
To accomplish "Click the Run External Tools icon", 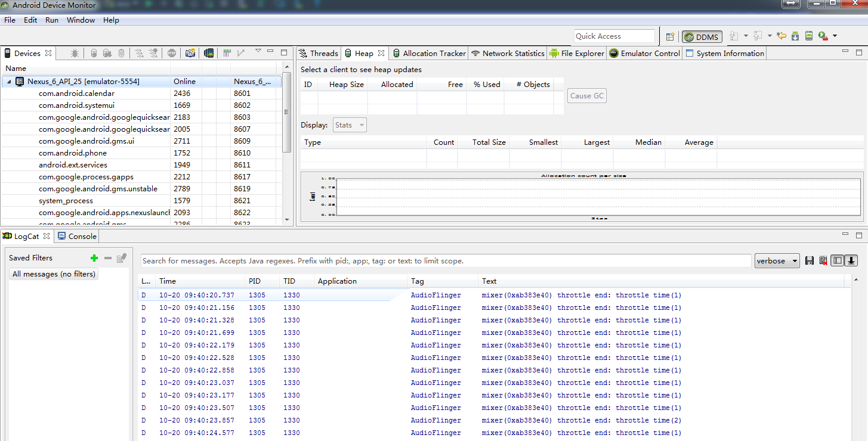I will pos(823,36).
